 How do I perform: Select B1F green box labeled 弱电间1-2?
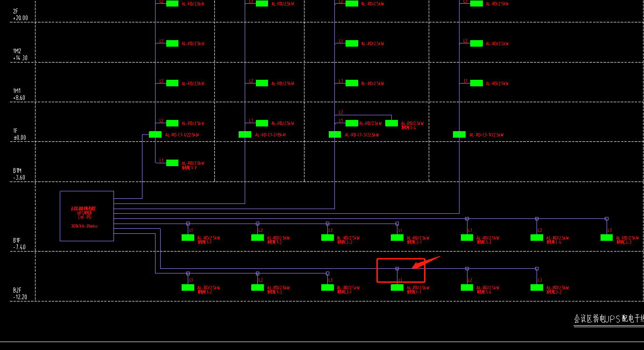[x=257, y=238]
